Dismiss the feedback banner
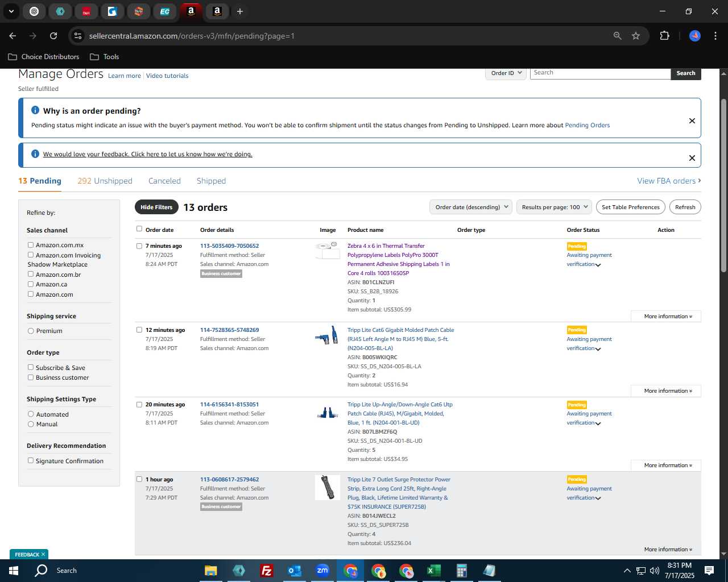Screen dimensions: 728x582 [692, 158]
